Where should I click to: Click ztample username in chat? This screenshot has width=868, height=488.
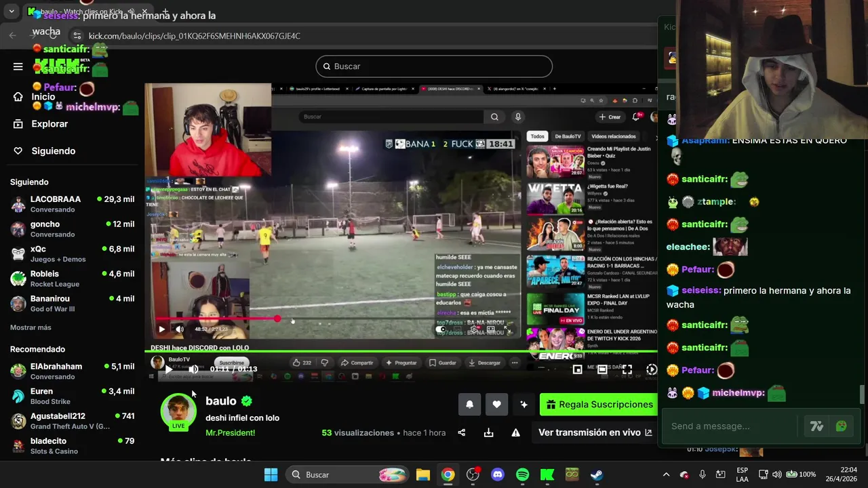pyautogui.click(x=716, y=202)
